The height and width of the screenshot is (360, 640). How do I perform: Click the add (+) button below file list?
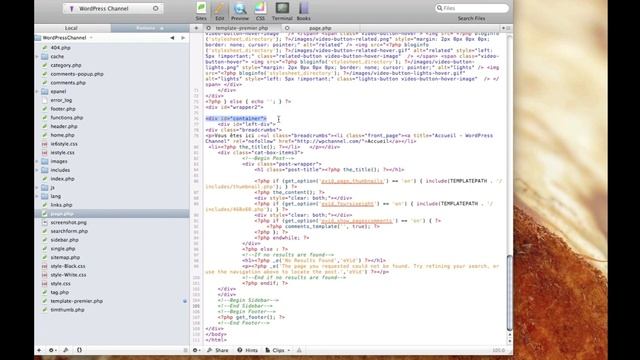point(39,350)
